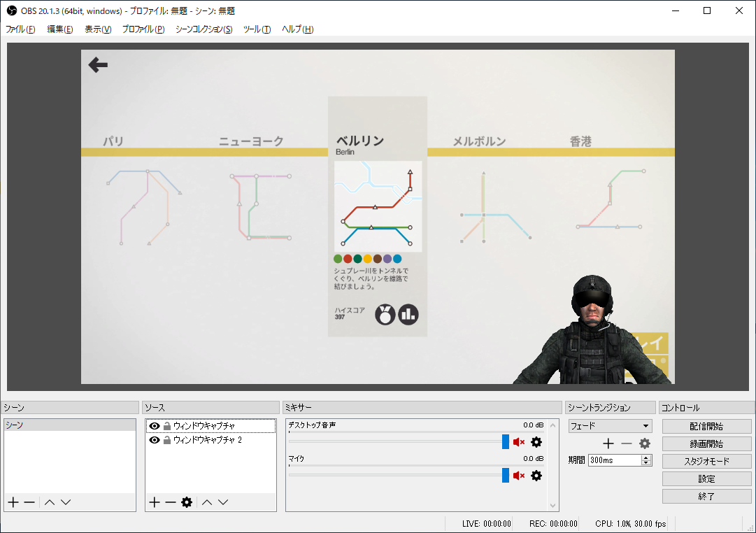Click LIVE: 00:00:00 status text
Viewport: 756px width, 533px height.
click(x=487, y=524)
